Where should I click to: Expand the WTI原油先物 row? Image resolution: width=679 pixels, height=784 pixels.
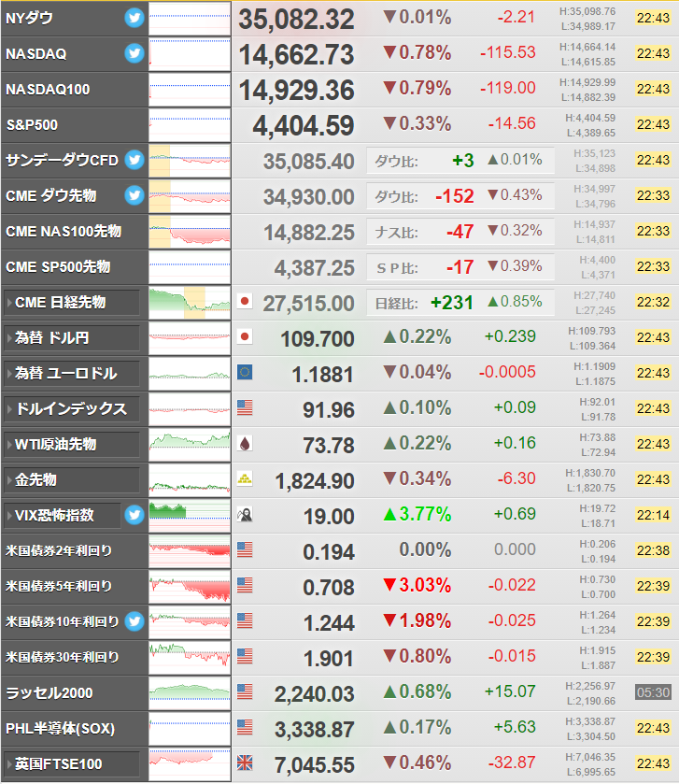tap(71, 445)
